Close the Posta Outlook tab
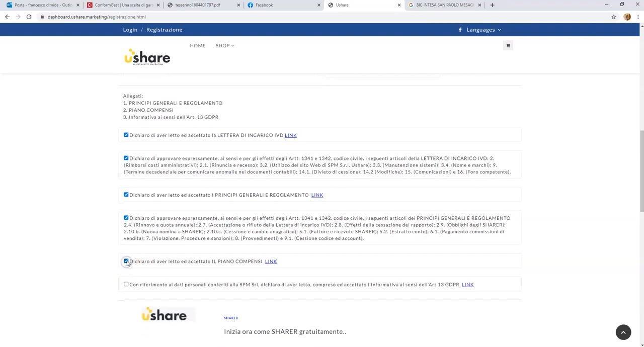This screenshot has width=644, height=347. 78,5
